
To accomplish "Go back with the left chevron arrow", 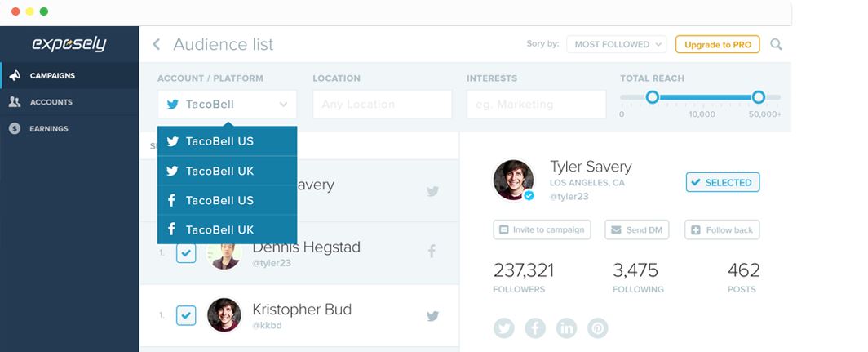I will point(156,44).
